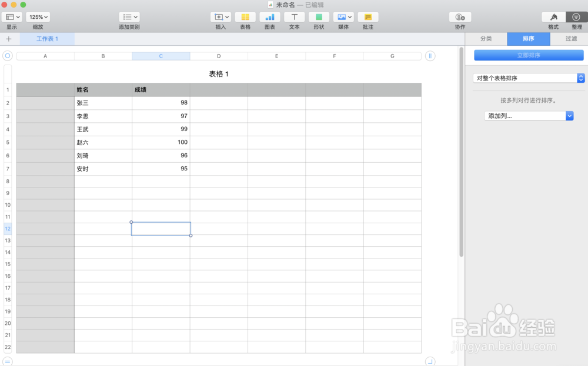Select column C header

click(161, 56)
